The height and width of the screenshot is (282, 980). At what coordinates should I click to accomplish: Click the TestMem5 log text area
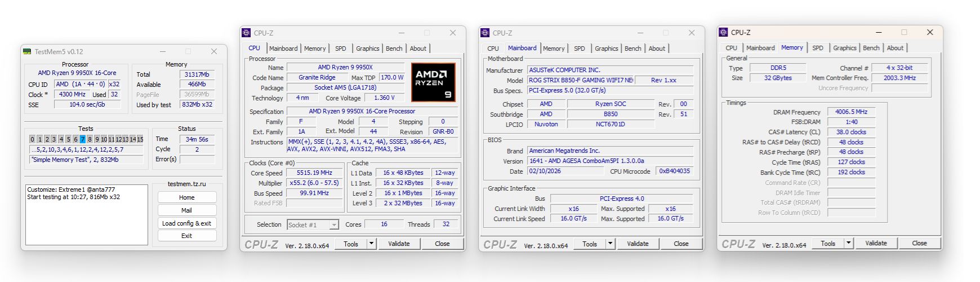[x=87, y=214]
